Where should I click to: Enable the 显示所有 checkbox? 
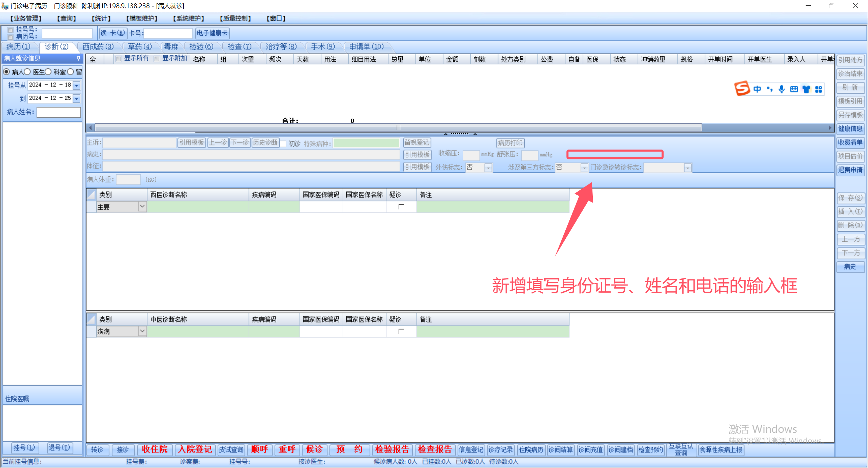pyautogui.click(x=119, y=59)
